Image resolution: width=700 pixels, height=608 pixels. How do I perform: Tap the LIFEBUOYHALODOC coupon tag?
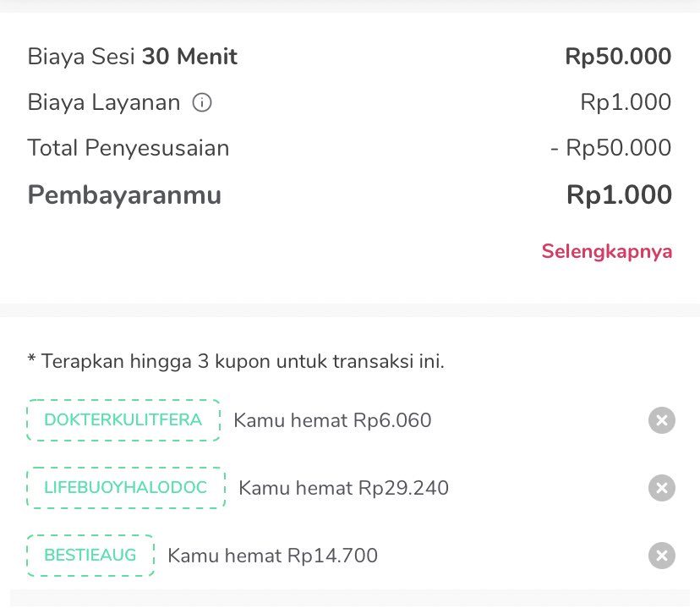point(126,488)
